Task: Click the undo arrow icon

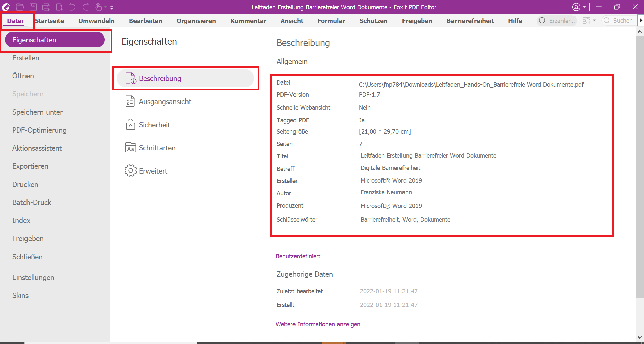Action: point(72,7)
